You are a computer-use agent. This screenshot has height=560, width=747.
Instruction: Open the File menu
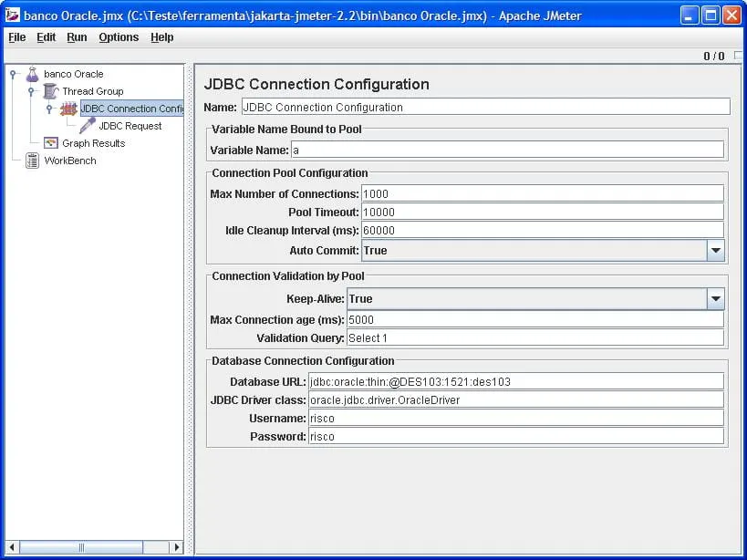tap(17, 37)
